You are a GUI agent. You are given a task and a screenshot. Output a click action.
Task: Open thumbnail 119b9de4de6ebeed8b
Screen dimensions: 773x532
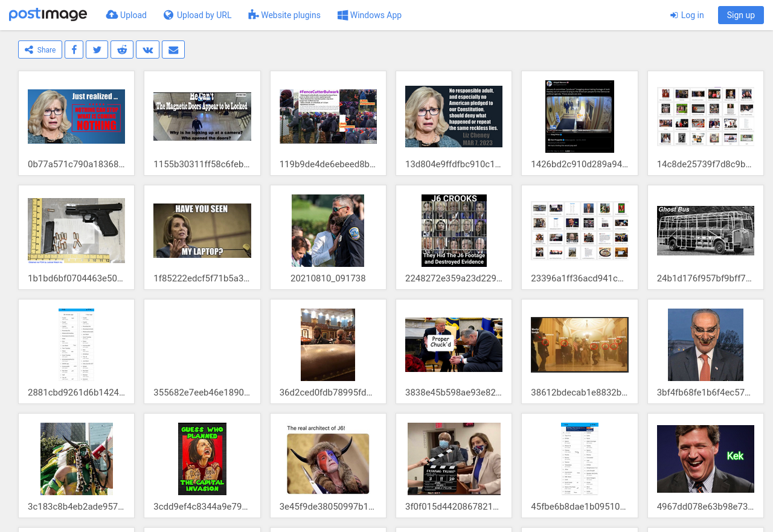328,117
